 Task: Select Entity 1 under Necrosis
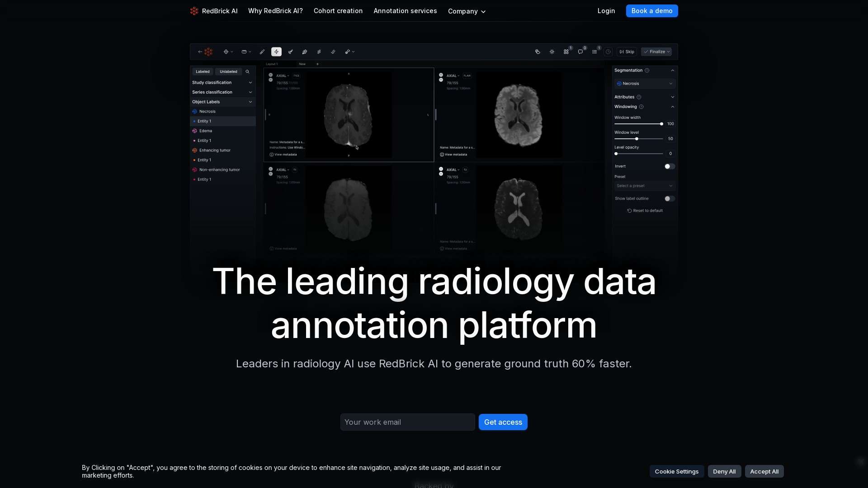pyautogui.click(x=222, y=121)
